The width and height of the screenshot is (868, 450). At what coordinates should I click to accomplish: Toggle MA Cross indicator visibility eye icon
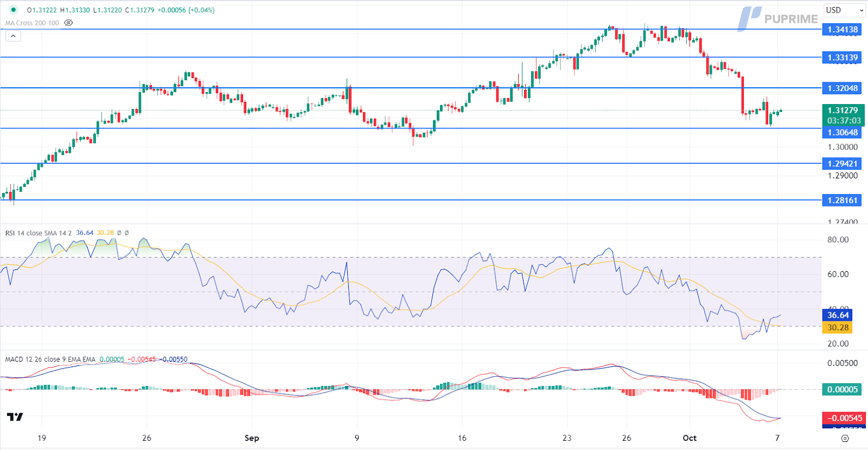point(68,23)
